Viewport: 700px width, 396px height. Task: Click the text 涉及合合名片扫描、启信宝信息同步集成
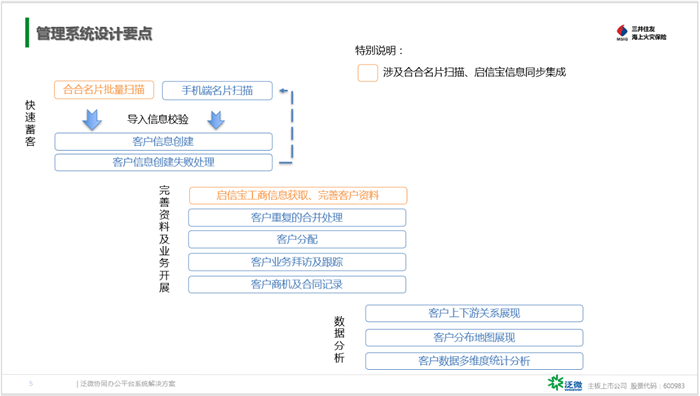(475, 72)
